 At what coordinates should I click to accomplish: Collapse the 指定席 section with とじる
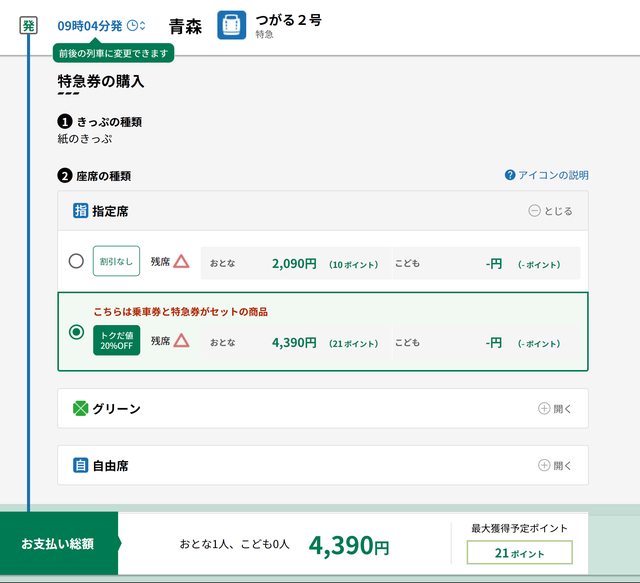(x=551, y=211)
